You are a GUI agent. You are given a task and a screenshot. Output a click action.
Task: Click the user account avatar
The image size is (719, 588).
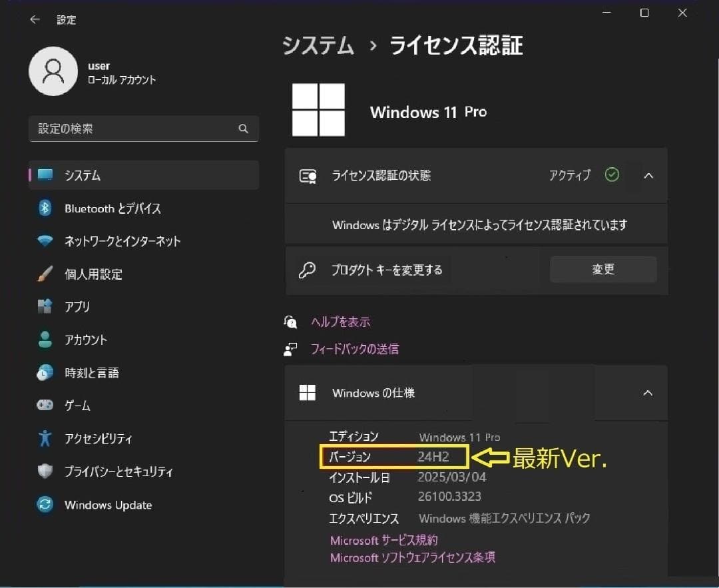[53, 71]
